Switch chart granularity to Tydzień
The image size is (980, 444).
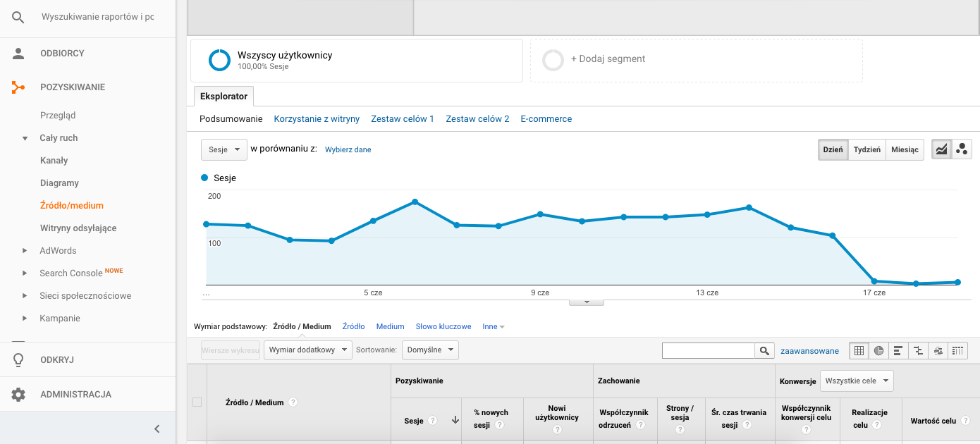(866, 149)
